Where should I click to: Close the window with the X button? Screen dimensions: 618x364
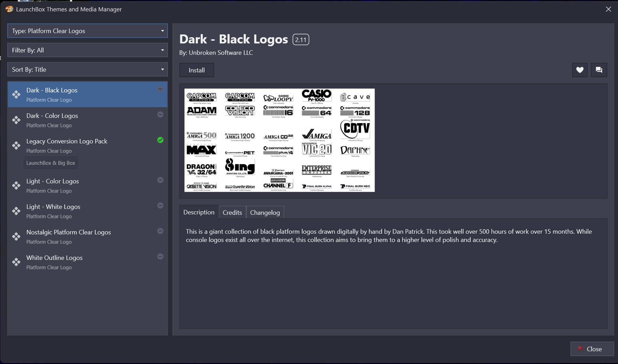[608, 9]
